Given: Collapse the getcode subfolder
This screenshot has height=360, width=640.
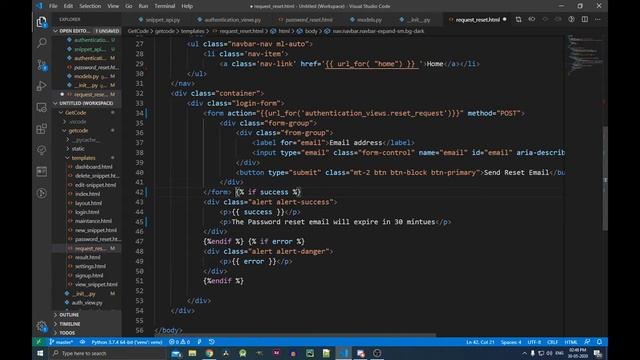Looking at the screenshot, I should pyautogui.click(x=78, y=131).
